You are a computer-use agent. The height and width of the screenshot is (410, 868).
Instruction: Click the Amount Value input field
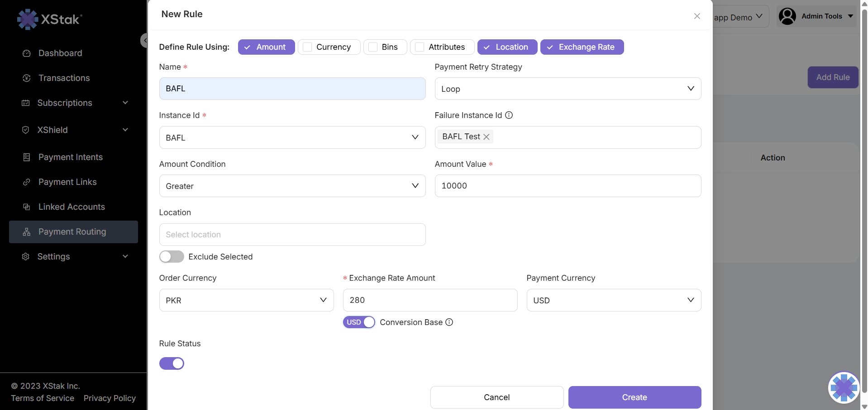click(x=568, y=186)
